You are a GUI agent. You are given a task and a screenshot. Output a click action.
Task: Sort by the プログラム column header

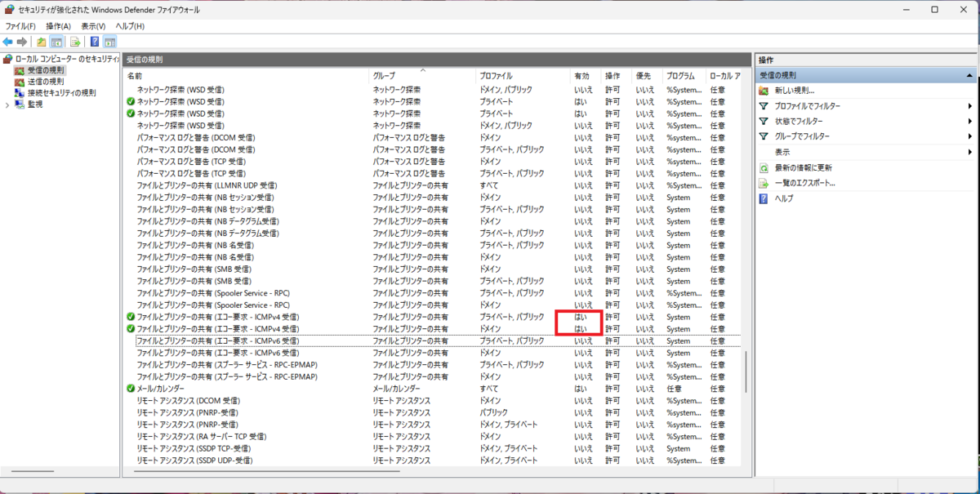click(683, 75)
